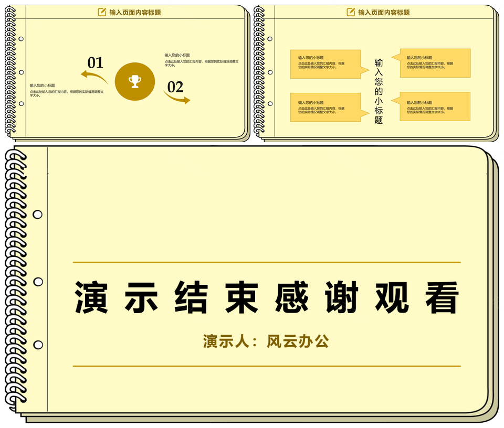Click the top-left slide's 输入页面内容标题 heading

(x=135, y=13)
